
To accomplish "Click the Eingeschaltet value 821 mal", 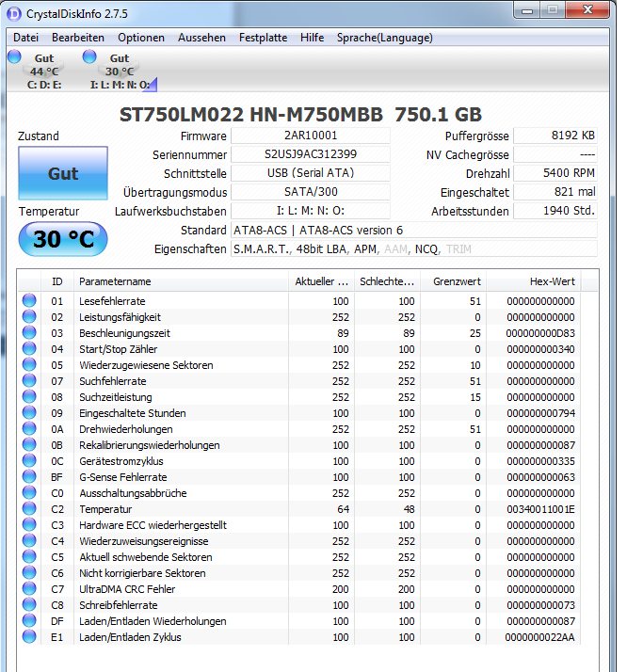I will point(555,192).
